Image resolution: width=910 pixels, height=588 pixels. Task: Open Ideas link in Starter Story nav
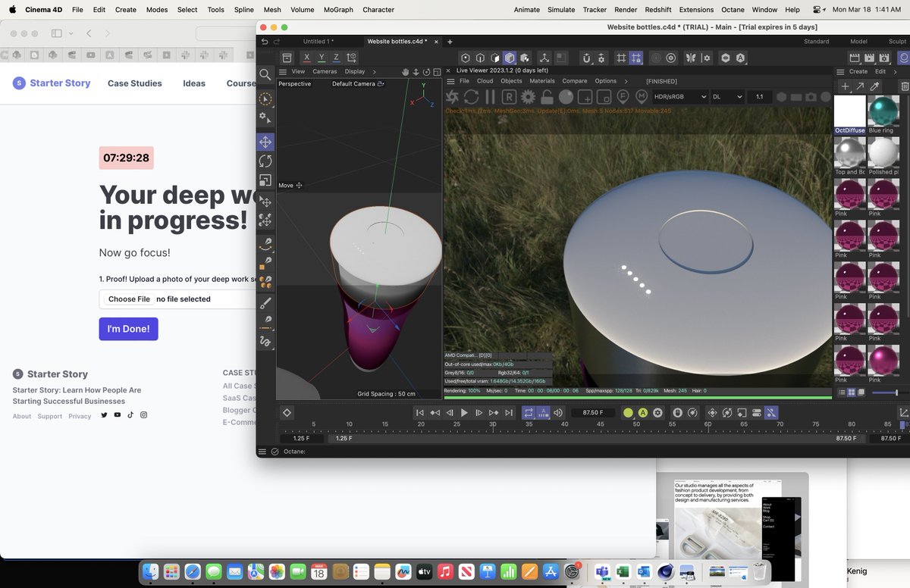(194, 83)
